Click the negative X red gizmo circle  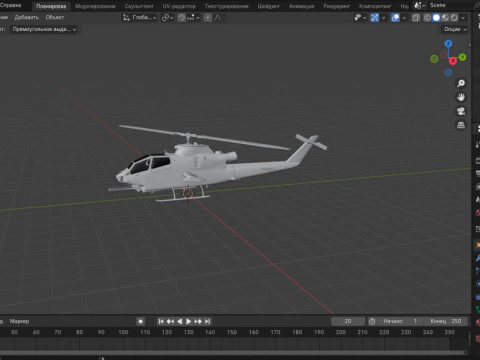click(444, 55)
